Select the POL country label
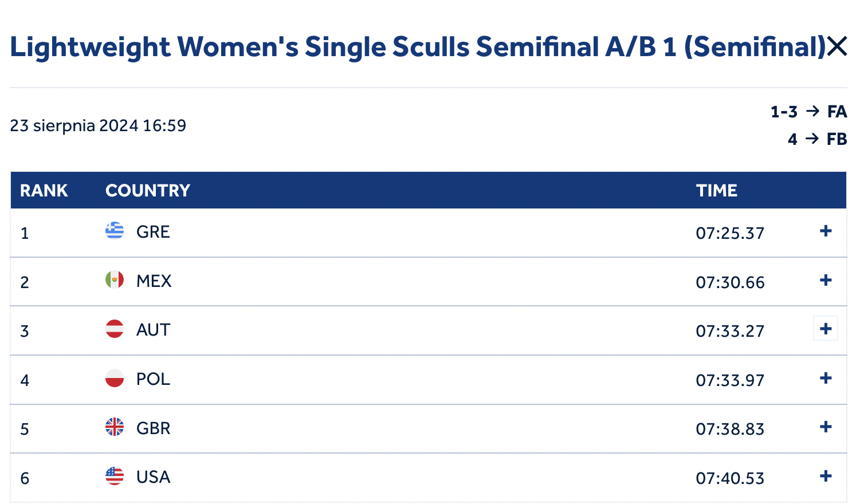This screenshot has height=504, width=856. click(x=153, y=379)
